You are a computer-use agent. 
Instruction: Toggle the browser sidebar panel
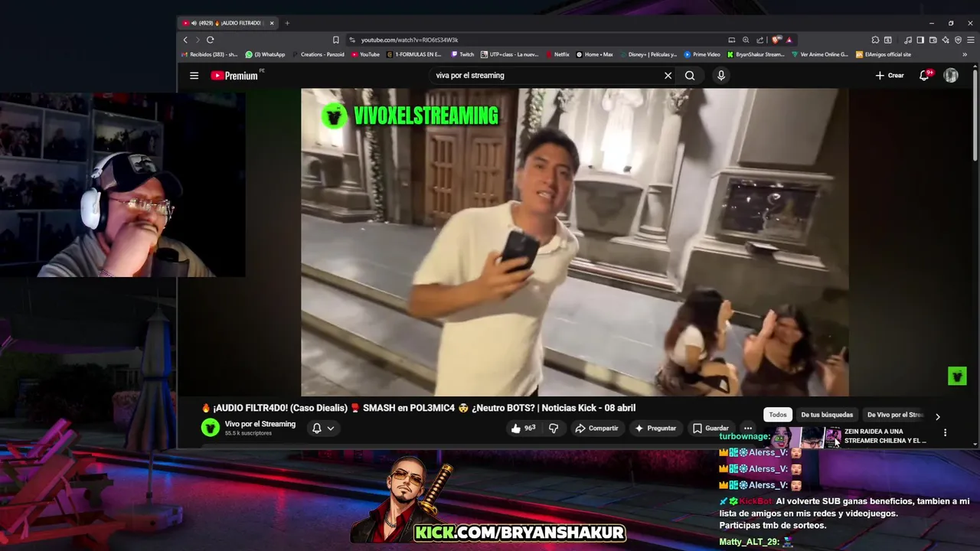(x=920, y=40)
